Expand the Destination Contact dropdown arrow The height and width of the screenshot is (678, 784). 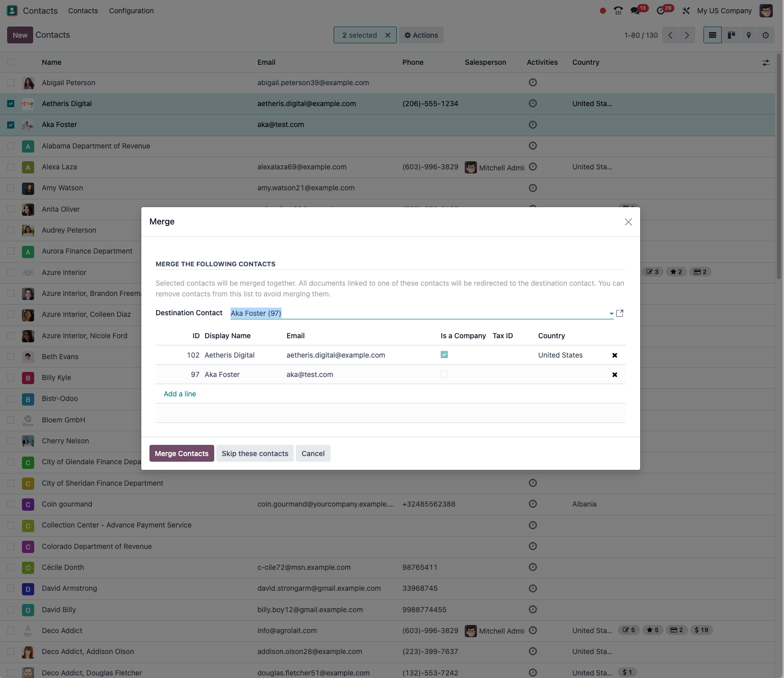point(611,313)
